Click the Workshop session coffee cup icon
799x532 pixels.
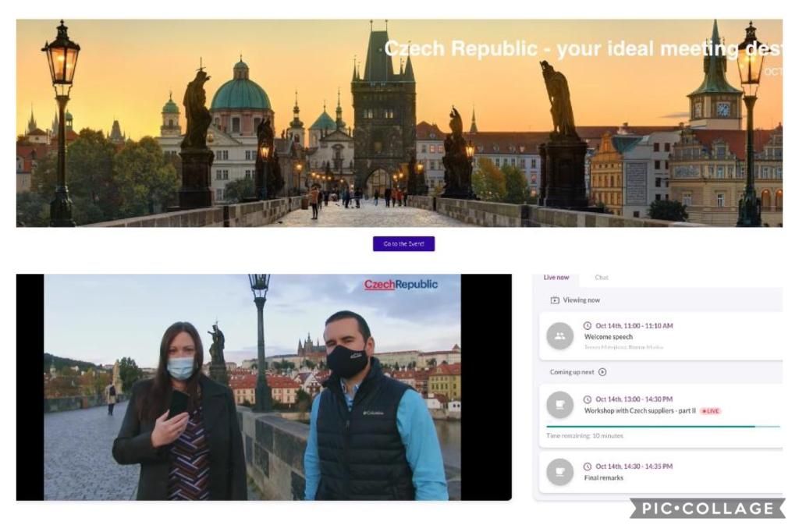point(559,405)
